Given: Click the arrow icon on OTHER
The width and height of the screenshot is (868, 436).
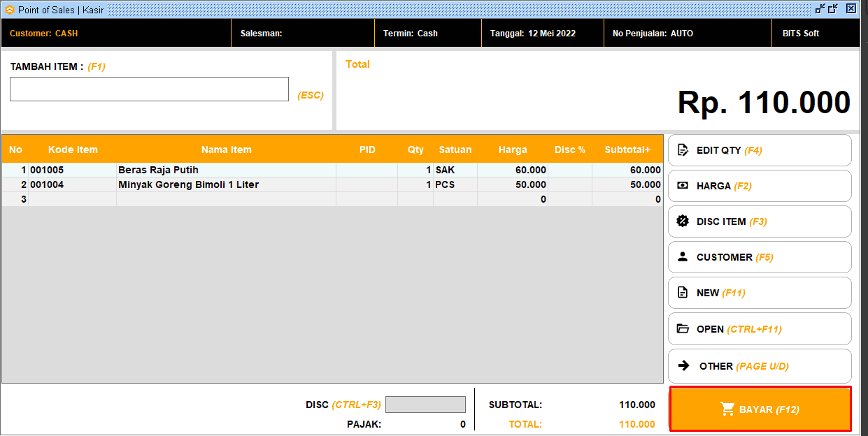Looking at the screenshot, I should (x=684, y=365).
